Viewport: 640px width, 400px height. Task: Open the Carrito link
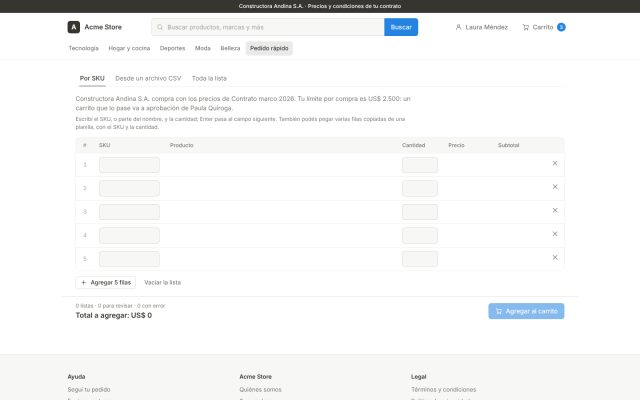coord(544,27)
